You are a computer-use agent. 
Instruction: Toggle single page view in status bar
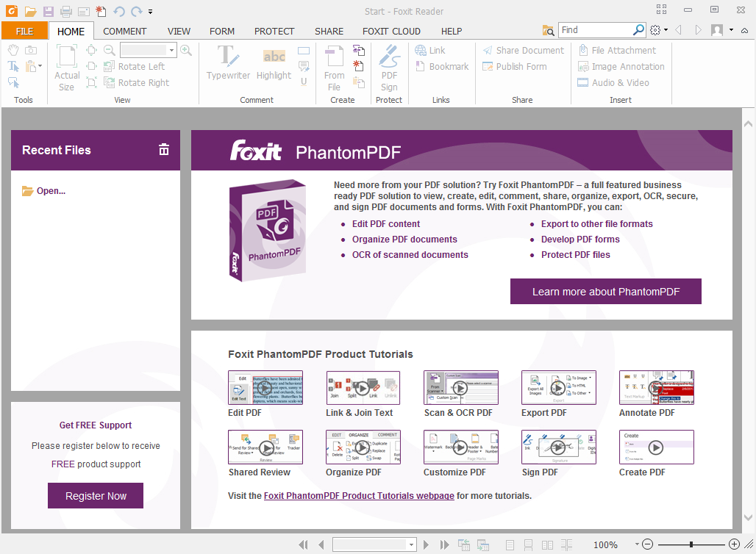pos(510,545)
